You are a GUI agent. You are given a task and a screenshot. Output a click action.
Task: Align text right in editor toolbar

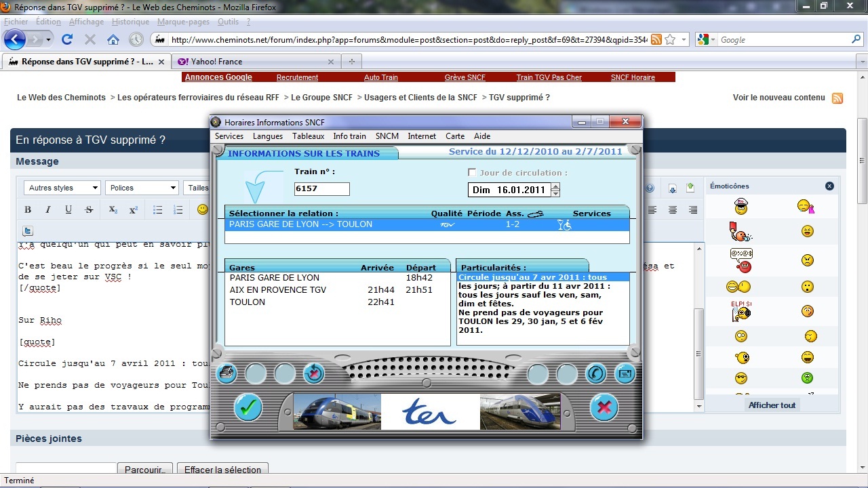[x=693, y=209]
